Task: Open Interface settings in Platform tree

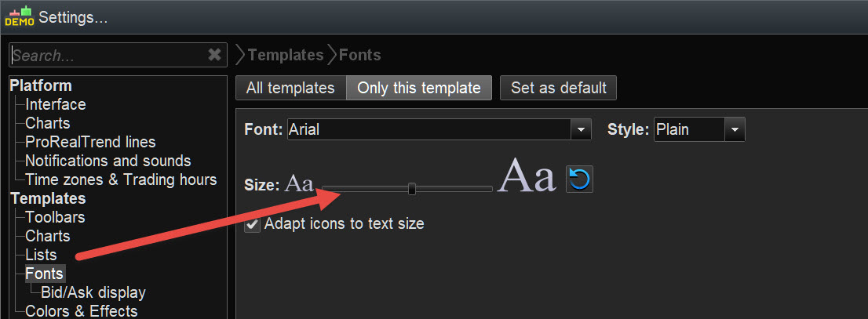Action: 56,104
